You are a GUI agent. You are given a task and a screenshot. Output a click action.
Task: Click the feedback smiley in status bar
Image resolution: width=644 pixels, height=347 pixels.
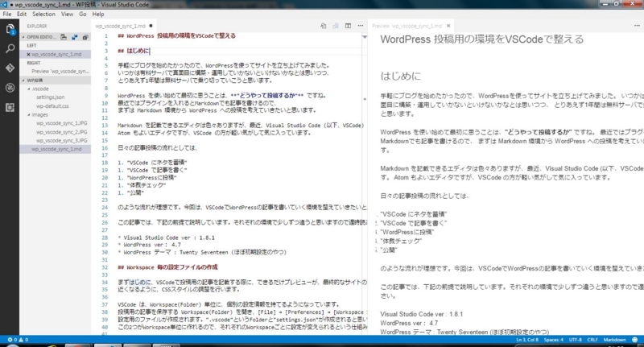634,340
